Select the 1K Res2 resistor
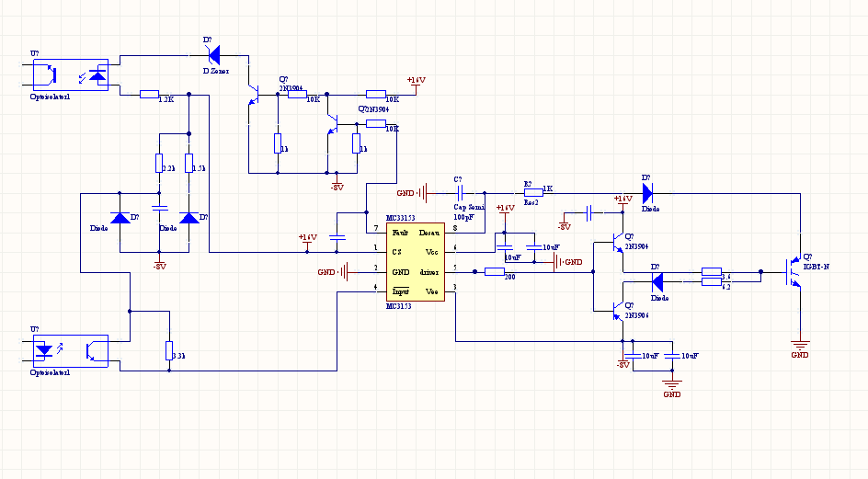 534,193
